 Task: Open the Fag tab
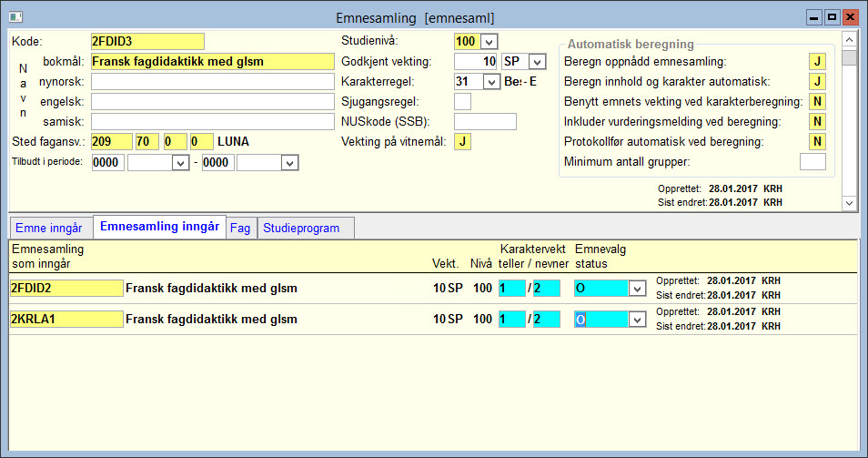240,229
